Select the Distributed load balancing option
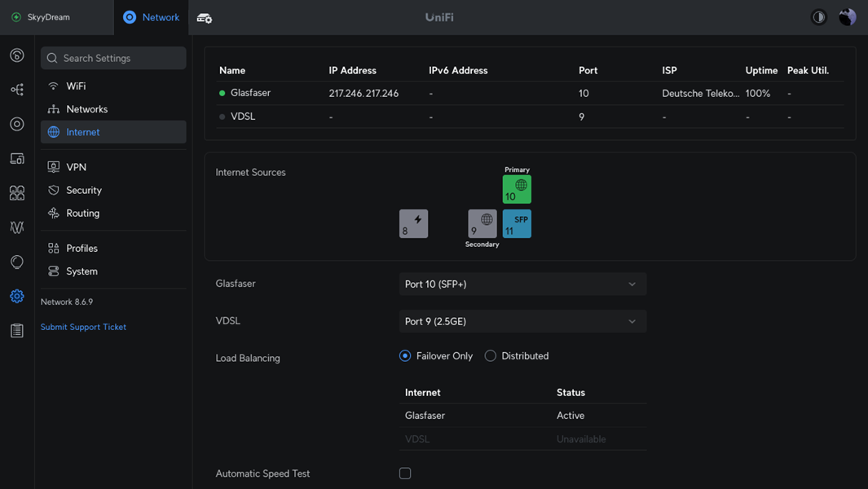Viewport: 868px width, 489px height. 491,356
